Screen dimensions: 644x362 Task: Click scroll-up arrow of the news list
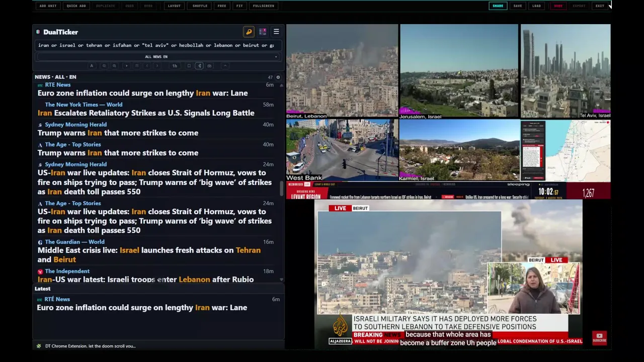(282, 85)
